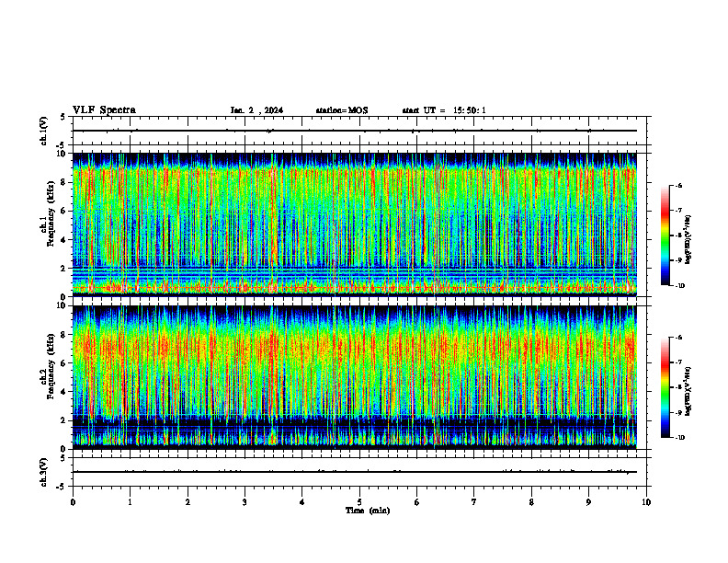Click the "-6" tick on ch.2 colorbar
This screenshot has width=728, height=563.
click(x=678, y=338)
